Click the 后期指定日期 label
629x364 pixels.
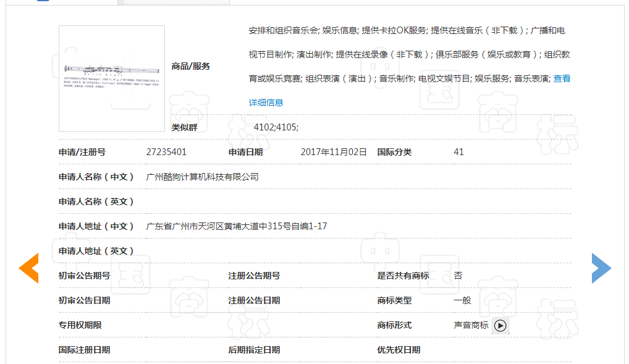click(x=255, y=350)
